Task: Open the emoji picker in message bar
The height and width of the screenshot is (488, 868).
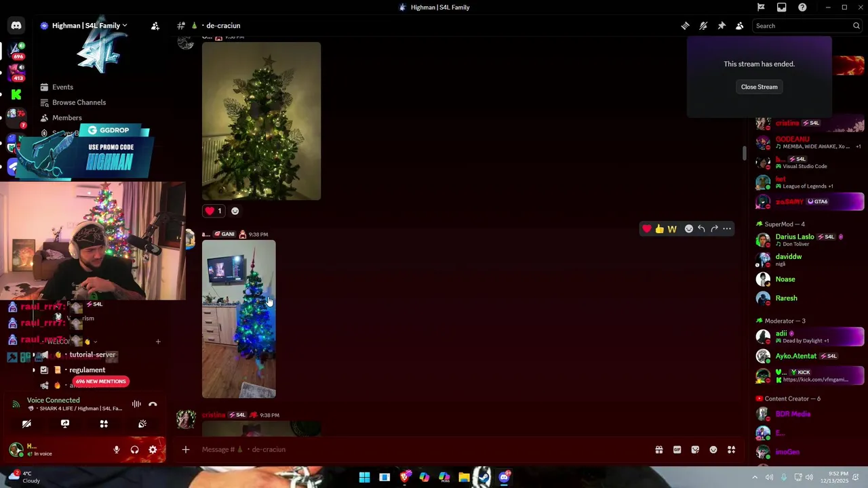Action: (713, 449)
